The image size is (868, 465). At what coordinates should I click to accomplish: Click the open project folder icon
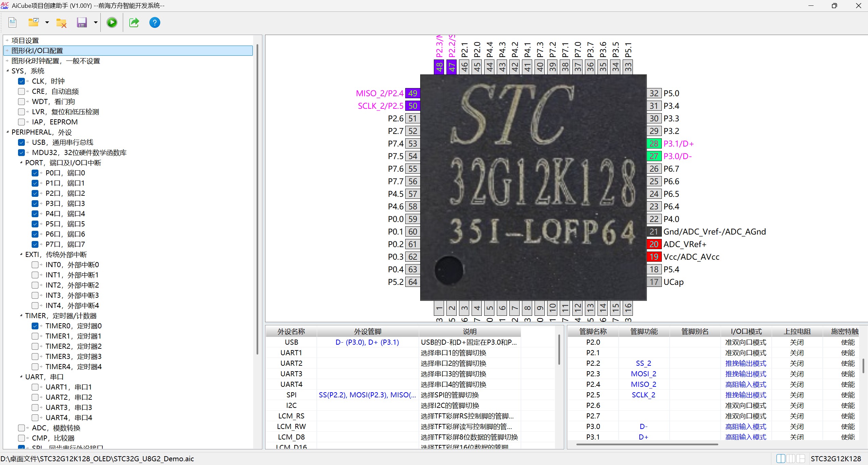33,23
